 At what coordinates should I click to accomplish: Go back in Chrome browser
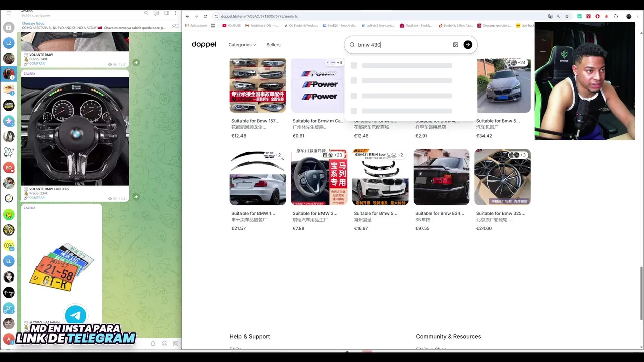coord(187,16)
